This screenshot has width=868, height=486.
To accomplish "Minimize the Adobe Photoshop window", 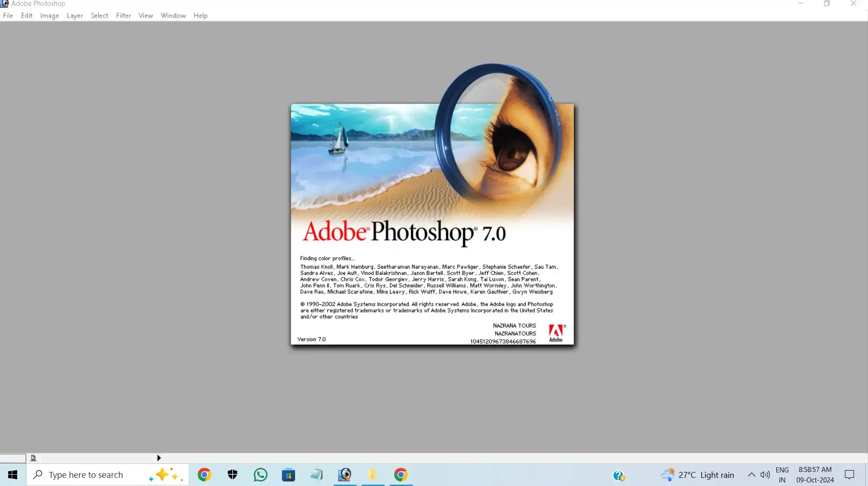I will [801, 4].
